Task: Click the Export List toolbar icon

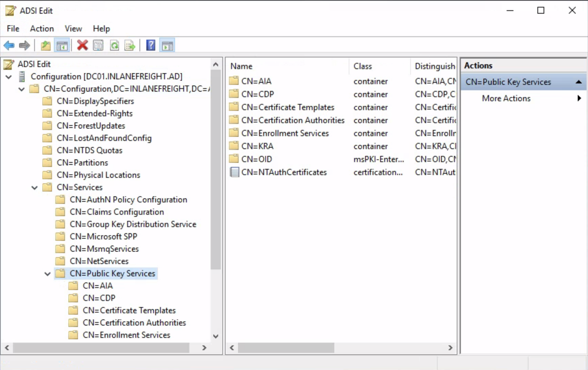Action: (130, 45)
